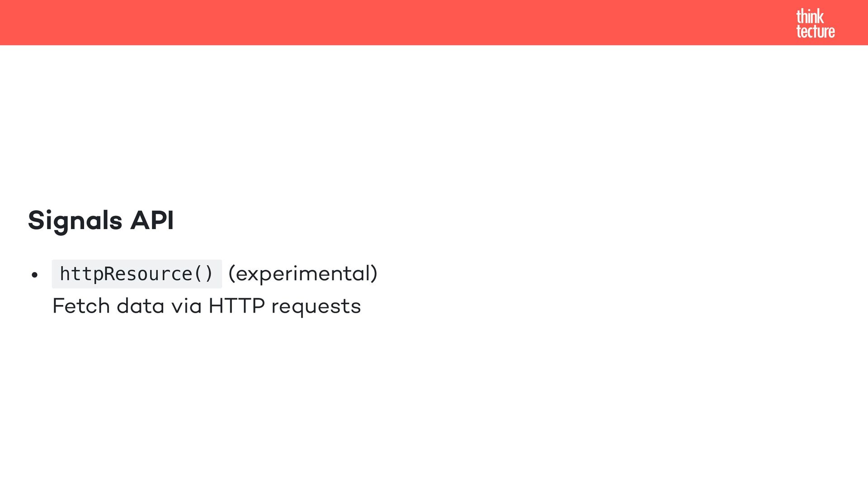This screenshot has height=488, width=868.
Task: Click the "Fetch data via HTTP requests" line
Action: click(207, 306)
